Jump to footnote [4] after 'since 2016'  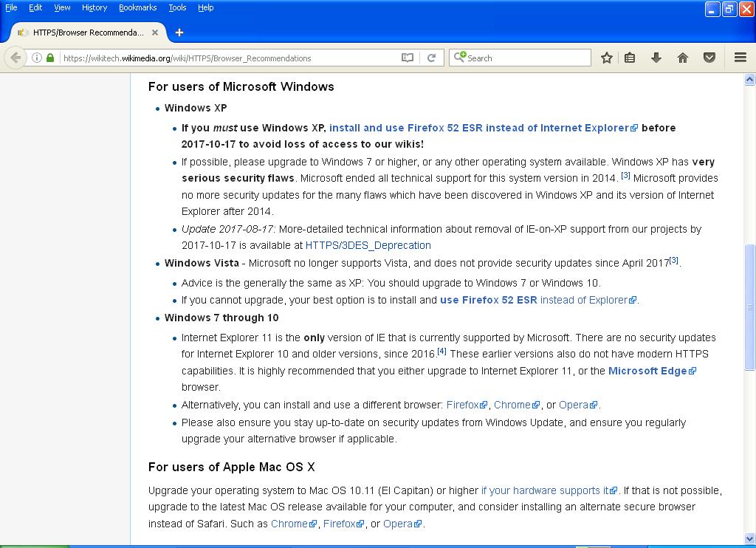coord(441,352)
